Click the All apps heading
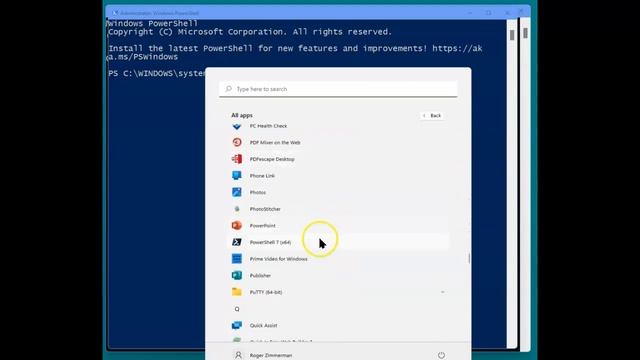Image resolution: width=640 pixels, height=360 pixels. 242,116
